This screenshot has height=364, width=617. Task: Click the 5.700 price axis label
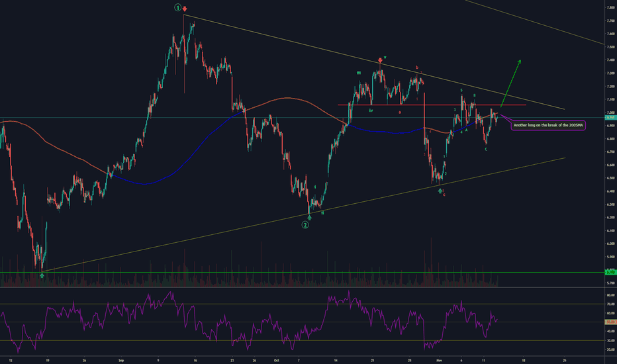[611, 283]
